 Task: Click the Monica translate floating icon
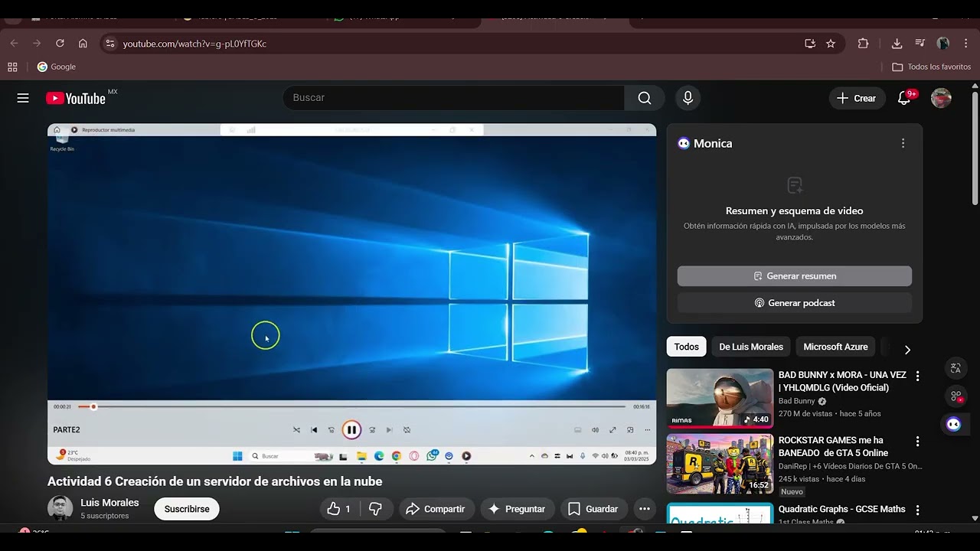click(x=955, y=368)
